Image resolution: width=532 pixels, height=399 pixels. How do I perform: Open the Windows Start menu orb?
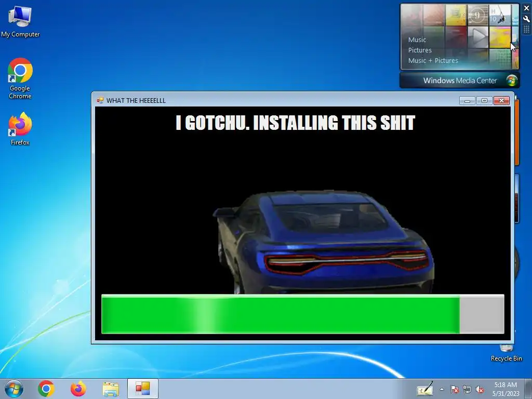[14, 389]
